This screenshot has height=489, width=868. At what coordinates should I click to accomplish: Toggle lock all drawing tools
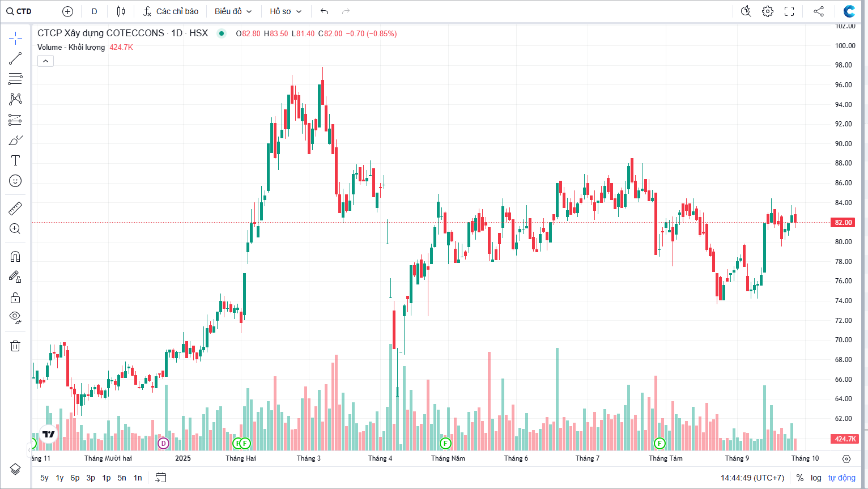tap(15, 297)
